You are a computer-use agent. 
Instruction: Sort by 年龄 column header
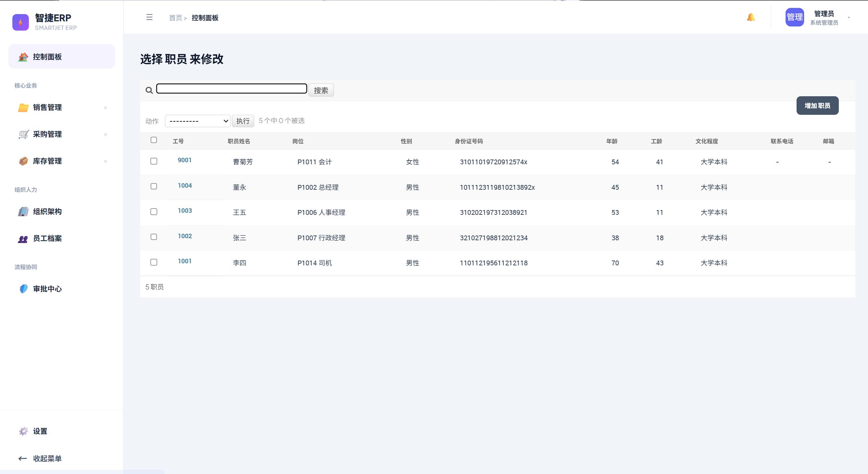(612, 141)
